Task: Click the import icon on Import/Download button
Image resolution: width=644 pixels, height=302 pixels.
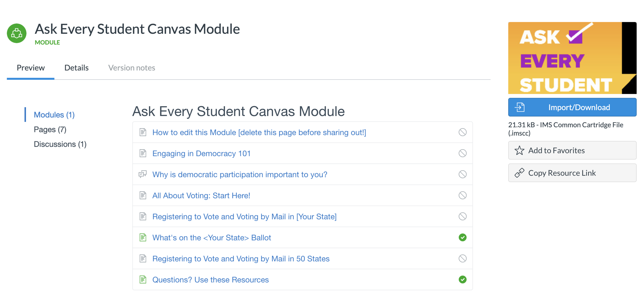Action: pyautogui.click(x=519, y=107)
